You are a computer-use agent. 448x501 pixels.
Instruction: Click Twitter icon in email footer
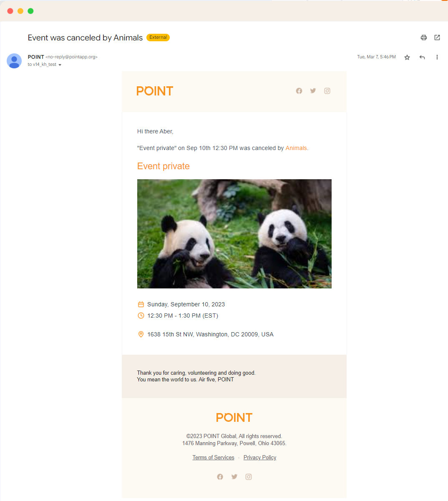point(234,477)
